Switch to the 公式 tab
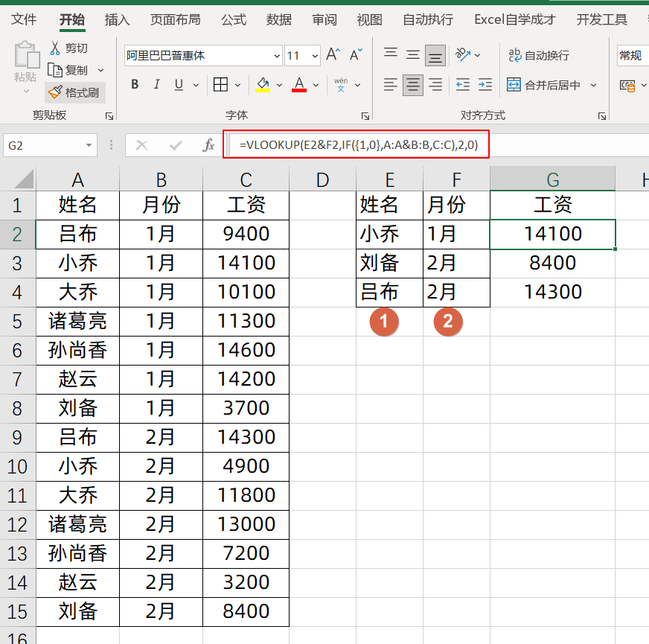The image size is (649, 644). pyautogui.click(x=234, y=19)
